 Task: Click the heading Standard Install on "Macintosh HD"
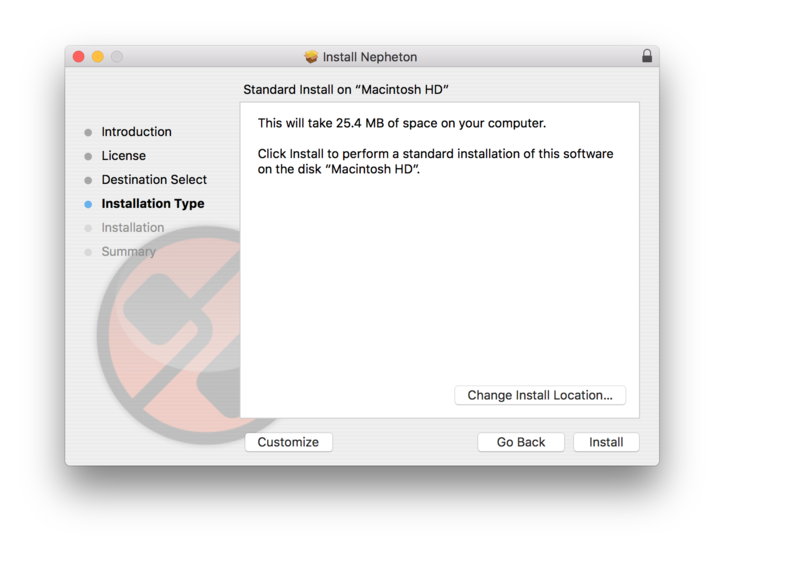pos(346,89)
